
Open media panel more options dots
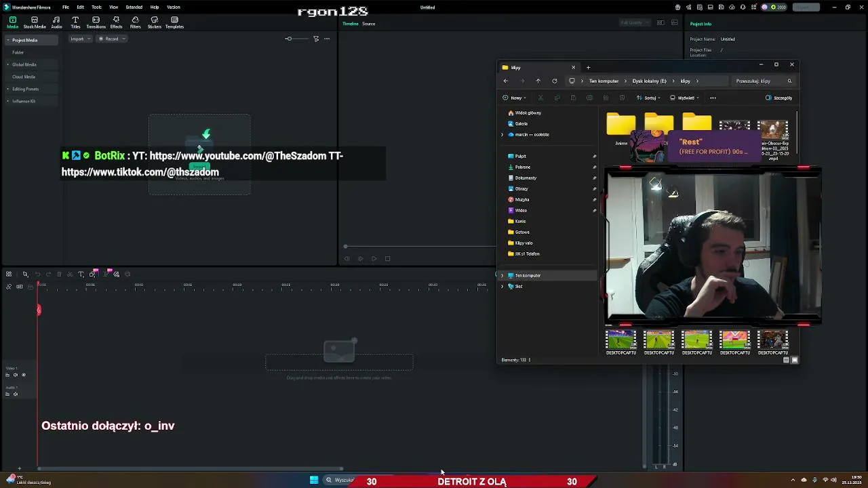tap(327, 39)
